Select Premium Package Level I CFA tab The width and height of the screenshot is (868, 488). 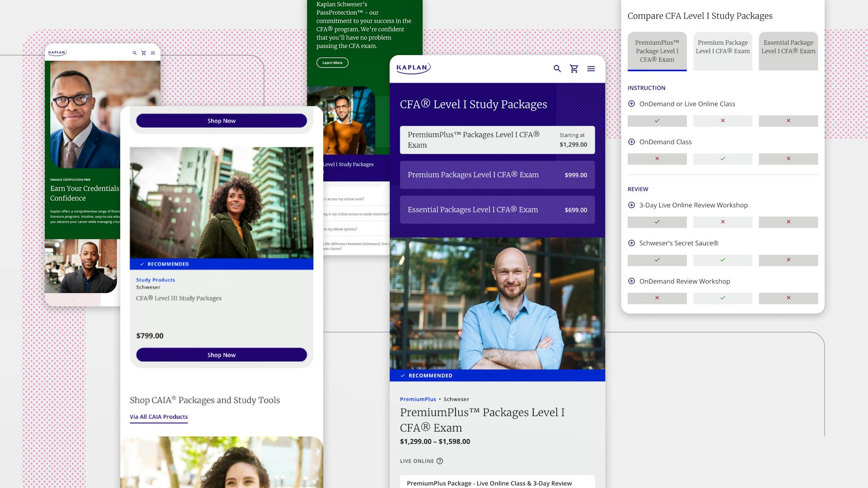(723, 51)
